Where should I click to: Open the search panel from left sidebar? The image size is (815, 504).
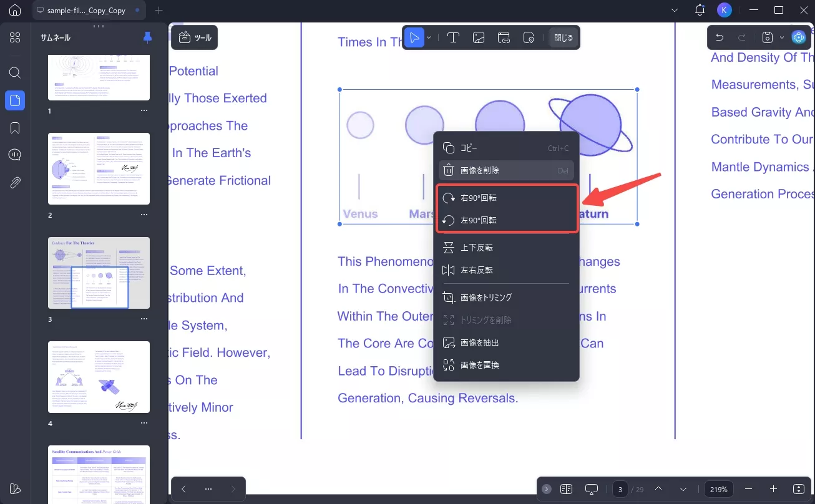click(15, 72)
